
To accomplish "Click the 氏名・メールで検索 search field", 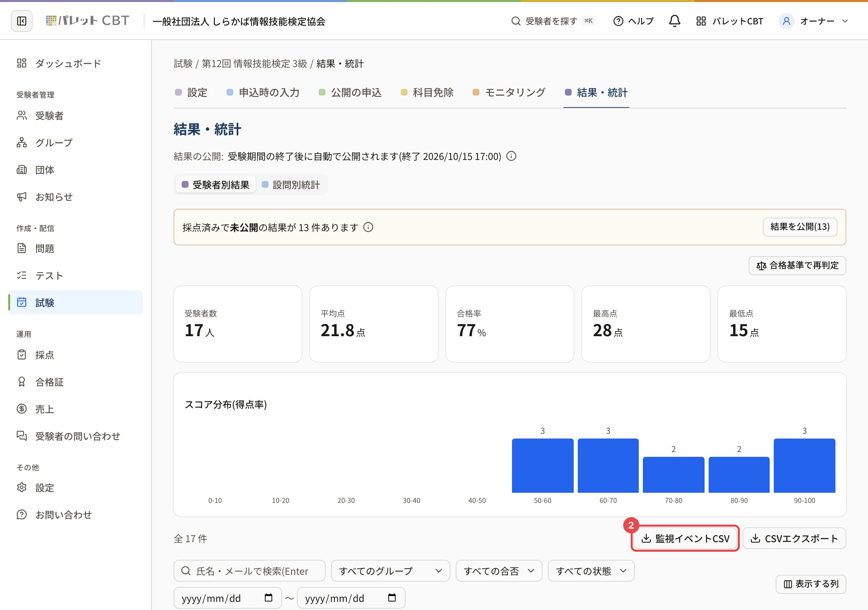I will click(249, 571).
